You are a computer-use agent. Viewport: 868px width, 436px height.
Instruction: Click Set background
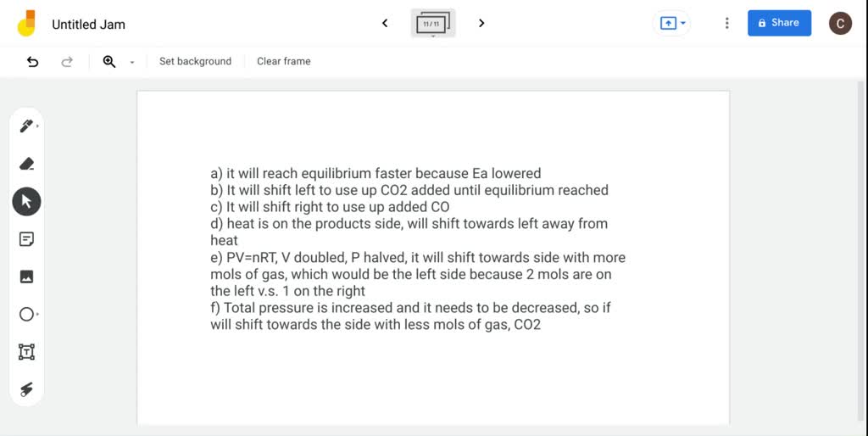pos(195,61)
